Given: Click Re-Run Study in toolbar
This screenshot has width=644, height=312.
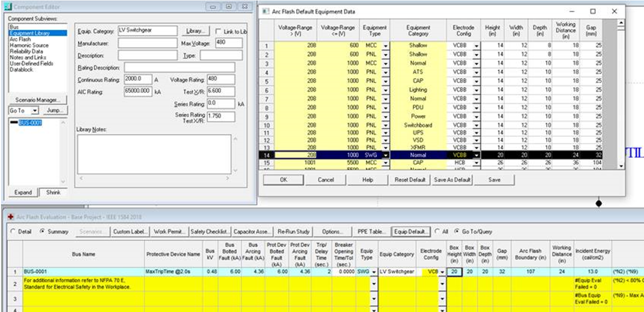Looking at the screenshot, I should [293, 231].
